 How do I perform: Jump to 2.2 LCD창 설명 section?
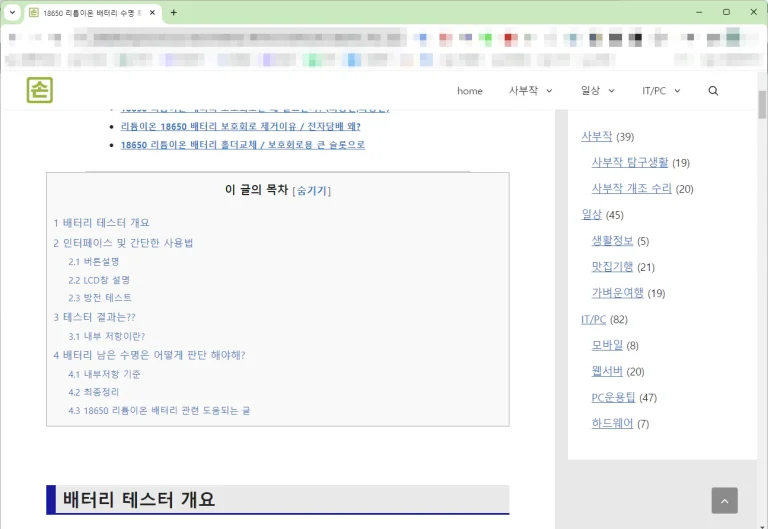(x=99, y=280)
